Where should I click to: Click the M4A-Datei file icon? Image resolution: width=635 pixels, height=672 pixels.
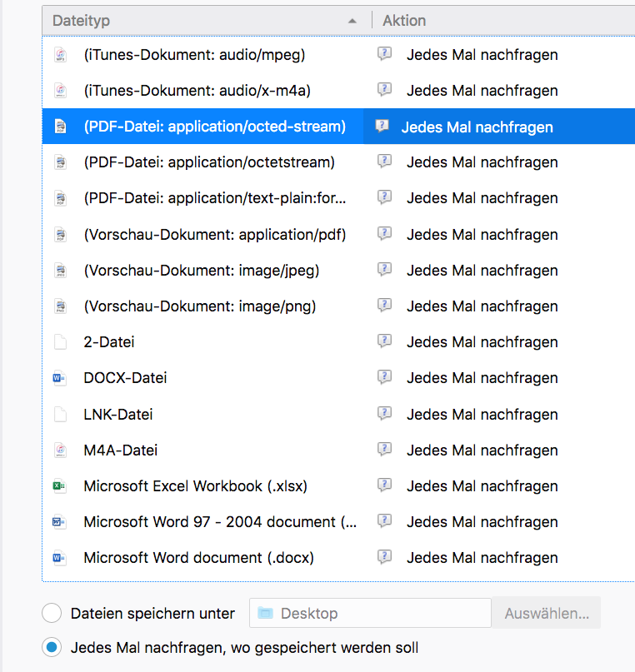coord(59,450)
